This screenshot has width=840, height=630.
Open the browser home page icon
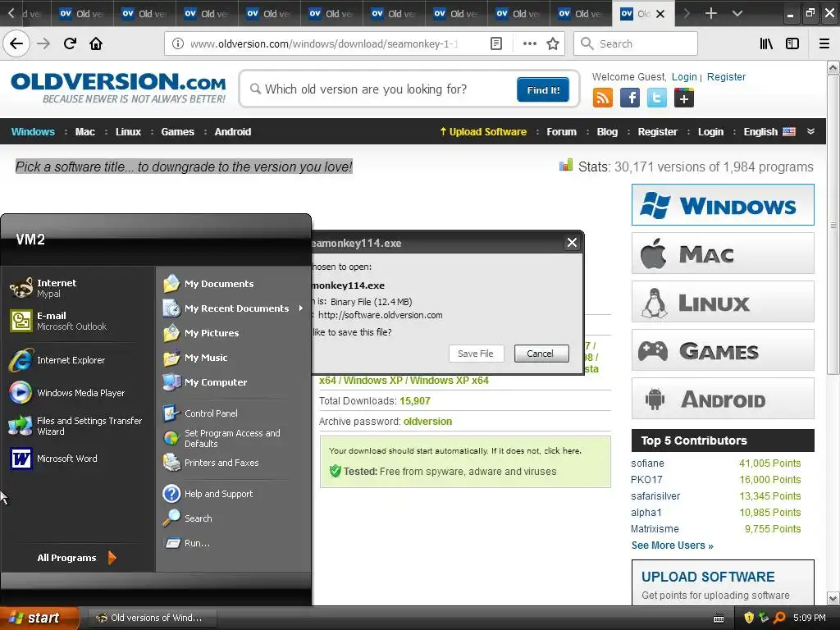click(x=96, y=43)
